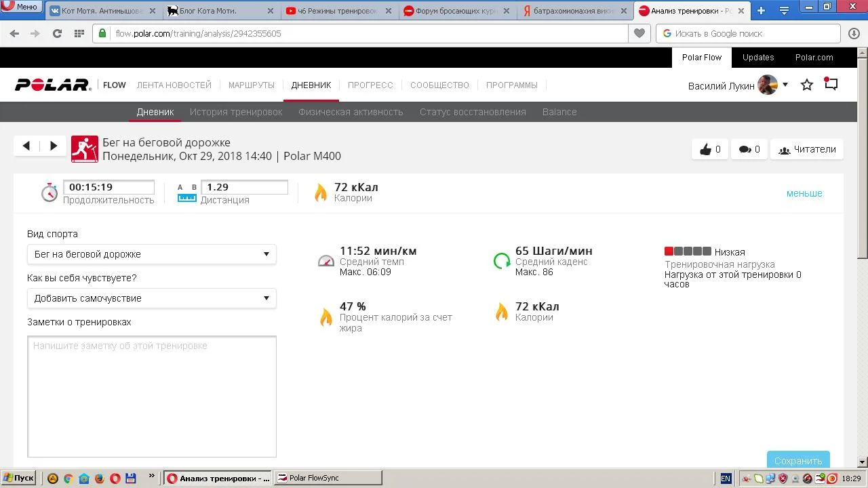Open notifications message icon next to star
This screenshot has height=488, width=868.
coord(831,85)
